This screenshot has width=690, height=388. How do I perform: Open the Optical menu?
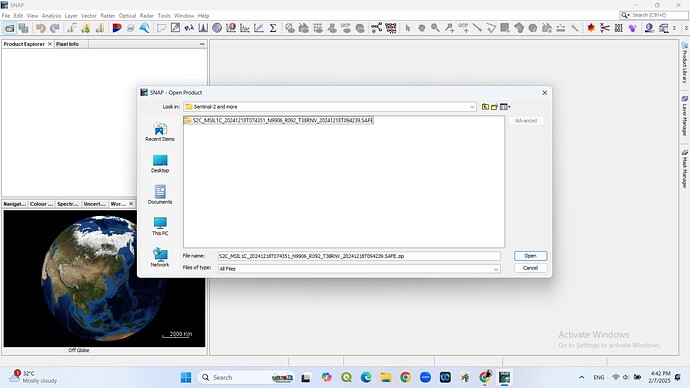[x=127, y=15]
